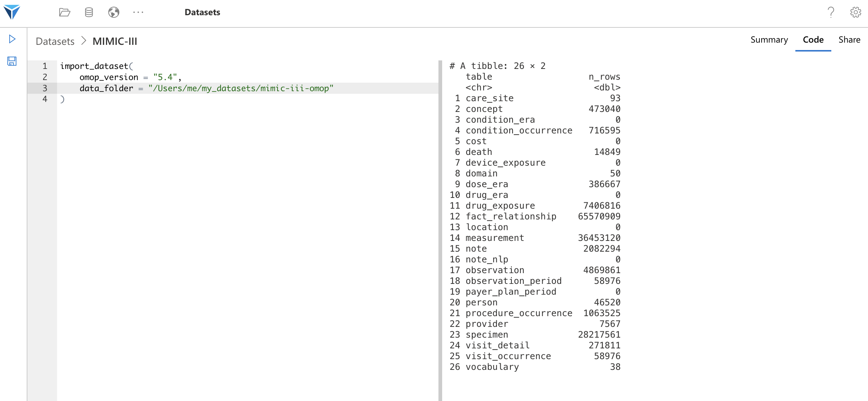The image size is (868, 401).
Task: Click the note_nlp row in output
Action: pyautogui.click(x=535, y=259)
